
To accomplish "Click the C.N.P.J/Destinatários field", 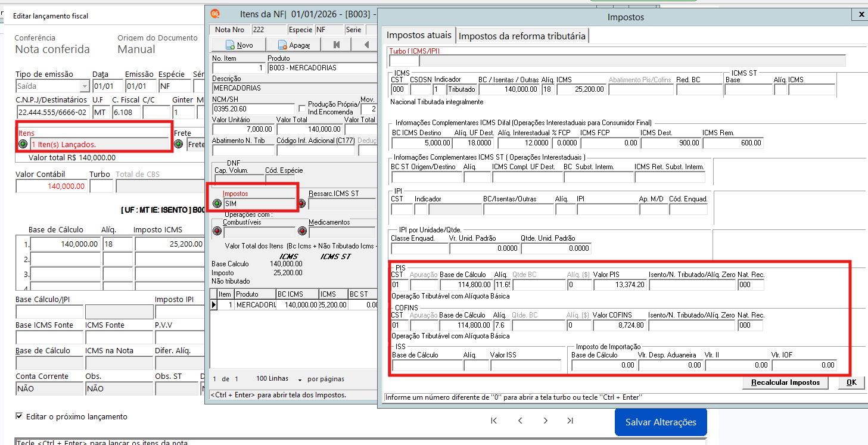I will (53, 112).
